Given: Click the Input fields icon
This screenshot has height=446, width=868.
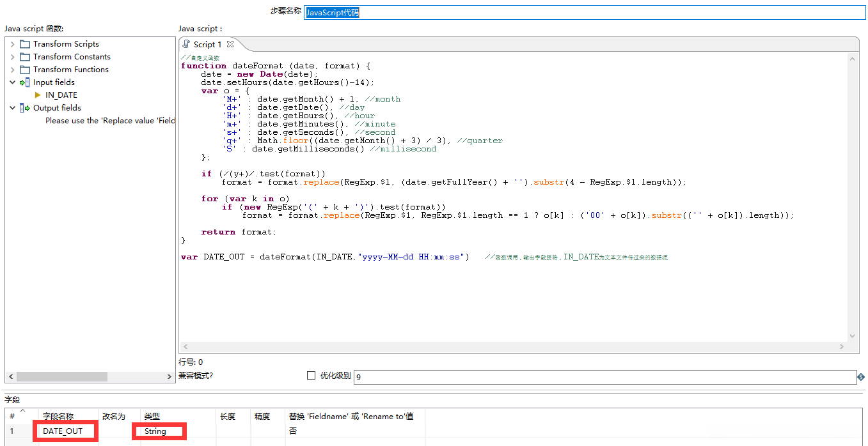Looking at the screenshot, I should pyautogui.click(x=25, y=82).
